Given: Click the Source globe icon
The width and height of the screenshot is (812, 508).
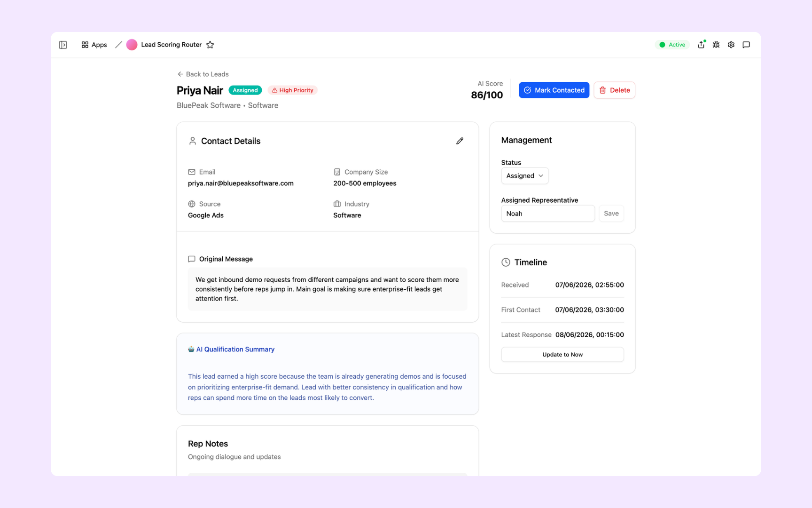Looking at the screenshot, I should [x=192, y=204].
